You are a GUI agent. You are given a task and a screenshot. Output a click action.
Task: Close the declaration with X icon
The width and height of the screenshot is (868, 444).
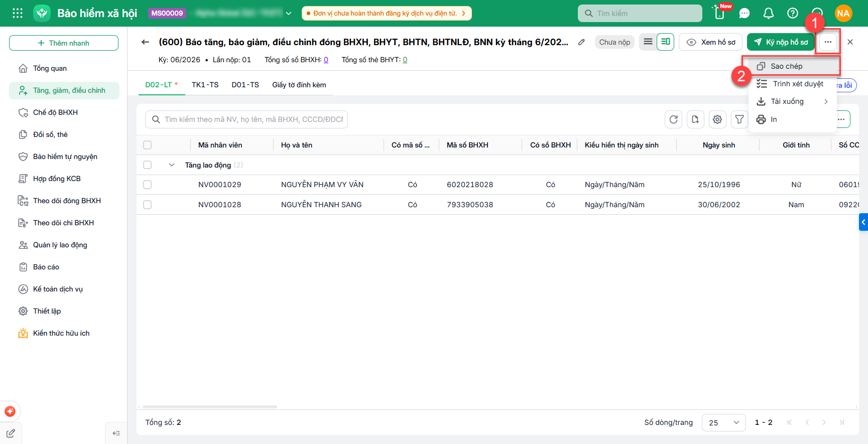point(850,42)
